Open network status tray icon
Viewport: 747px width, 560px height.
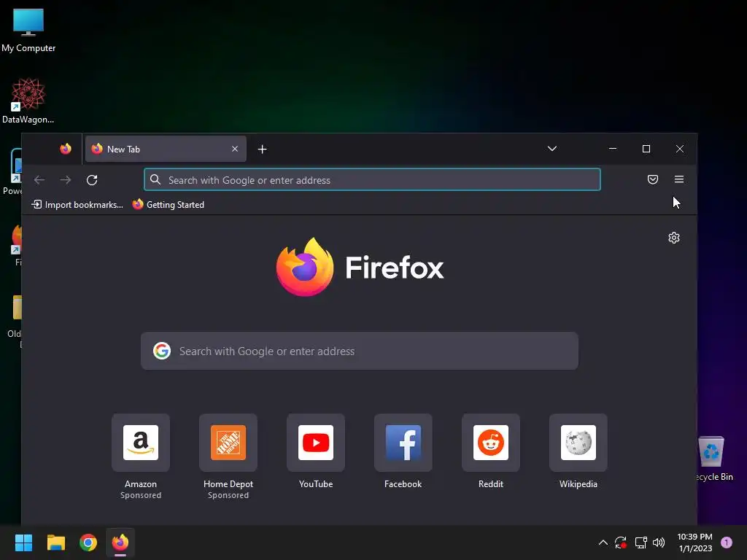point(640,542)
